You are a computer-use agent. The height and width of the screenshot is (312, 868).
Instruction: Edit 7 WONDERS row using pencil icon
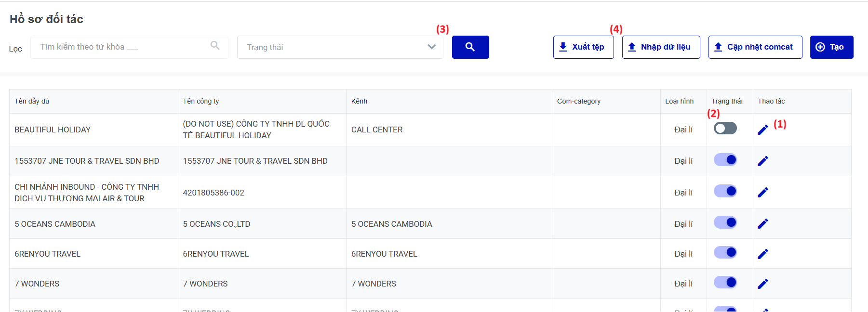[x=763, y=284]
